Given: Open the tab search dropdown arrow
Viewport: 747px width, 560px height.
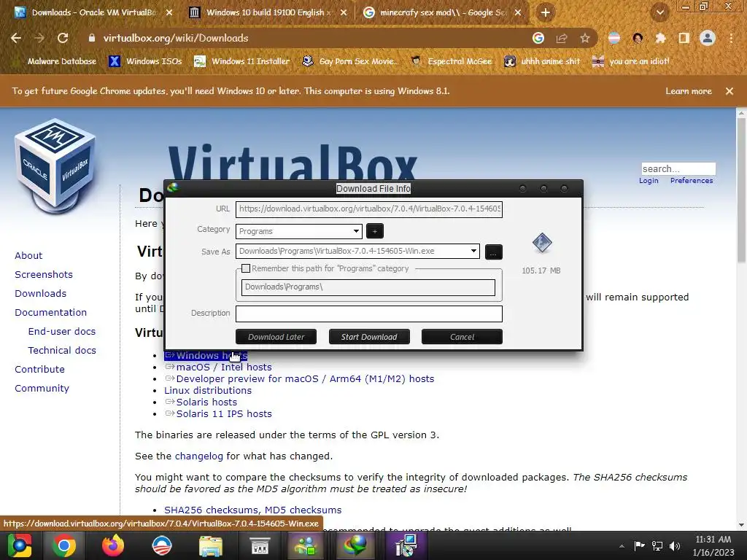Looking at the screenshot, I should 660,13.
